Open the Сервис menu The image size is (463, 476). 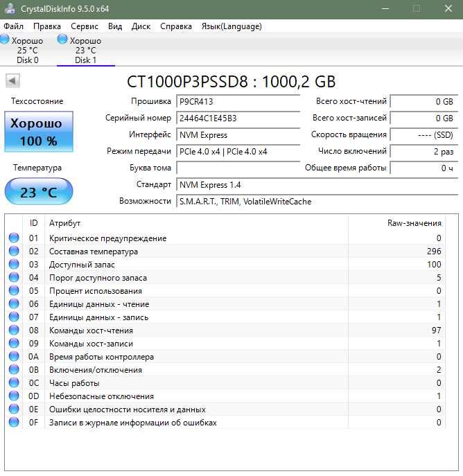pyautogui.click(x=85, y=26)
